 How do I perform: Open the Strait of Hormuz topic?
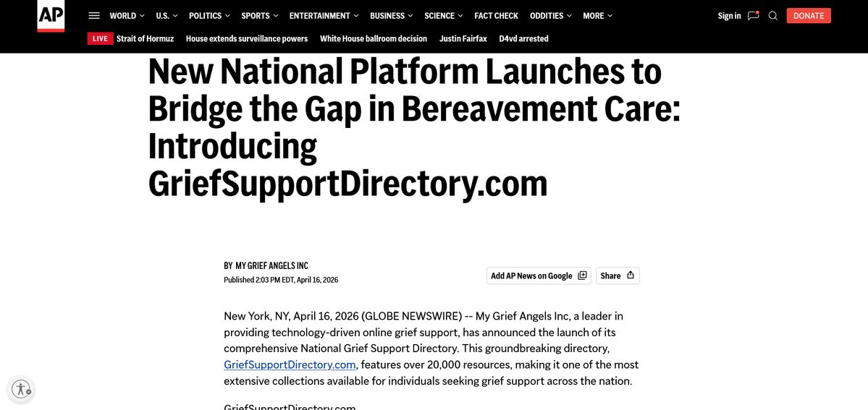coord(145,39)
